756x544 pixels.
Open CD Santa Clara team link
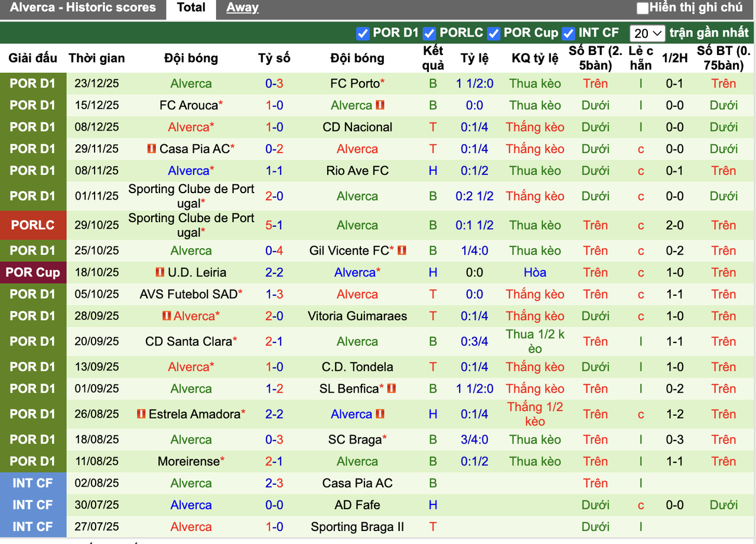(x=188, y=341)
